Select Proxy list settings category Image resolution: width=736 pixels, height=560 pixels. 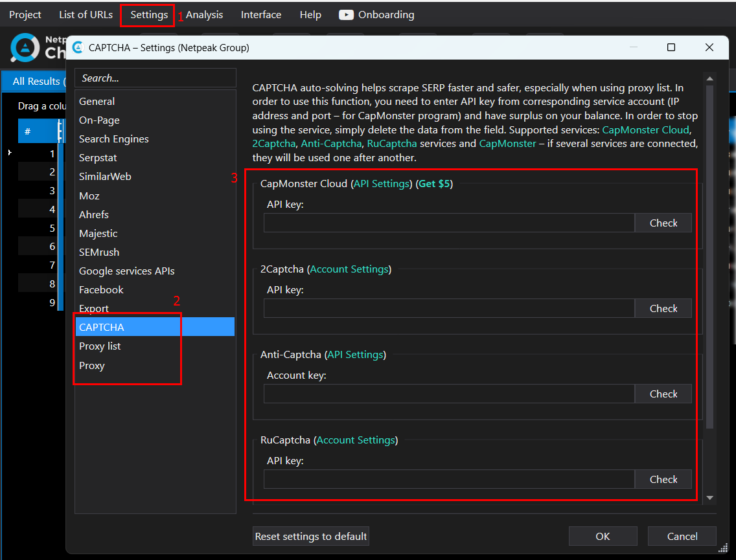155,346
